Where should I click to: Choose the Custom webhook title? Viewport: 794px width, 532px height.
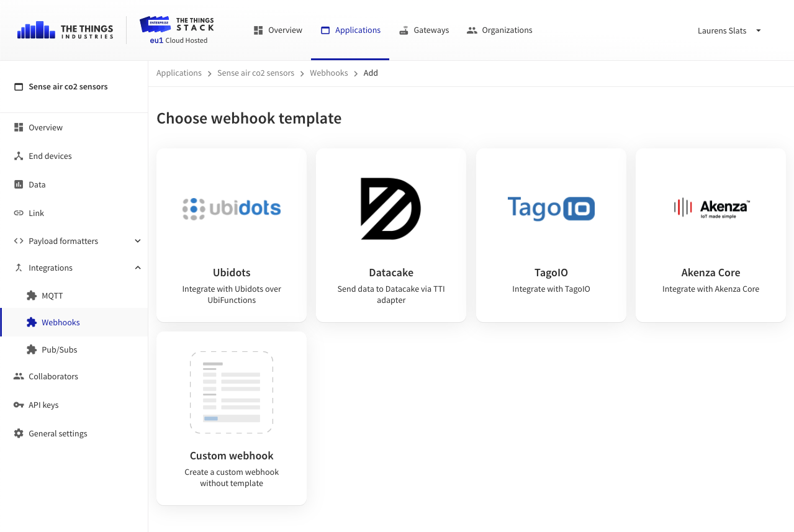tap(232, 456)
